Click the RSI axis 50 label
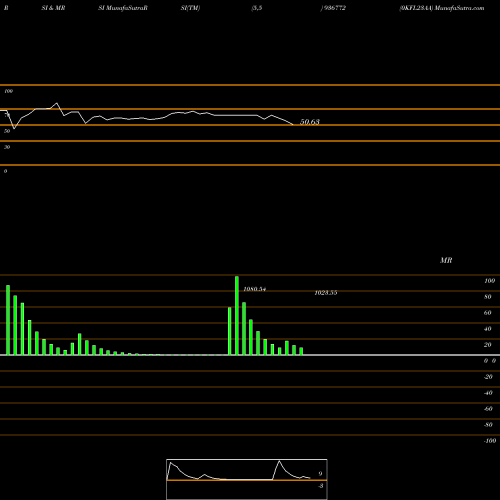This screenshot has height=500, width=500. pyautogui.click(x=7, y=131)
